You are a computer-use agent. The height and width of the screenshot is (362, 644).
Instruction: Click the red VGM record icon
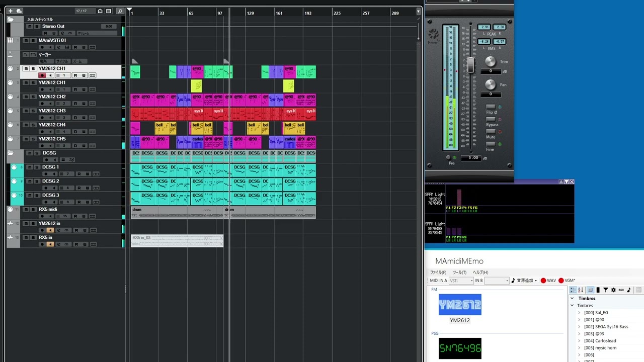click(x=561, y=281)
